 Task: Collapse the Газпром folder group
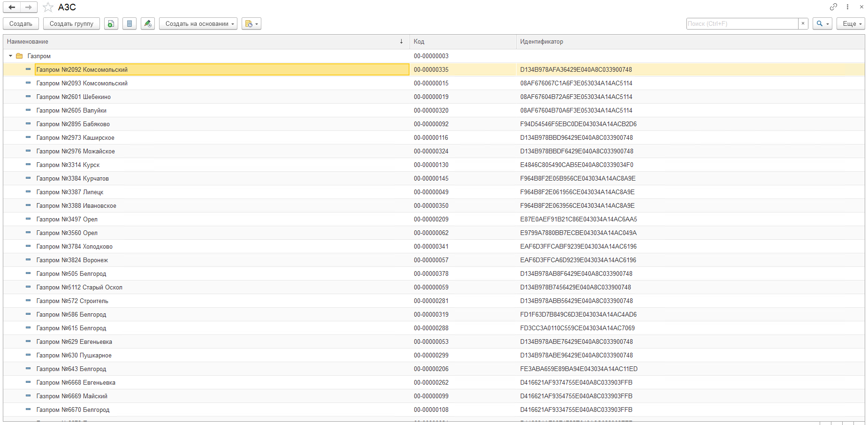point(10,56)
